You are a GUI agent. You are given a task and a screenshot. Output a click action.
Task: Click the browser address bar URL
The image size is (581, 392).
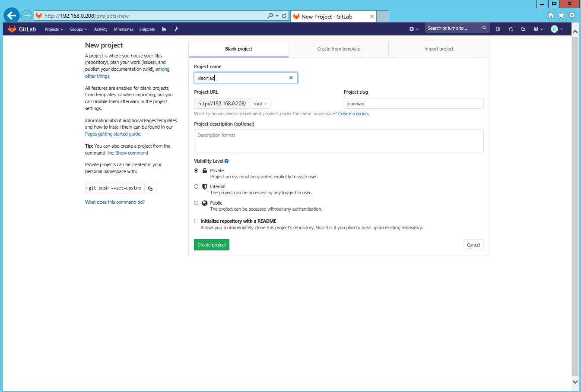coord(86,16)
